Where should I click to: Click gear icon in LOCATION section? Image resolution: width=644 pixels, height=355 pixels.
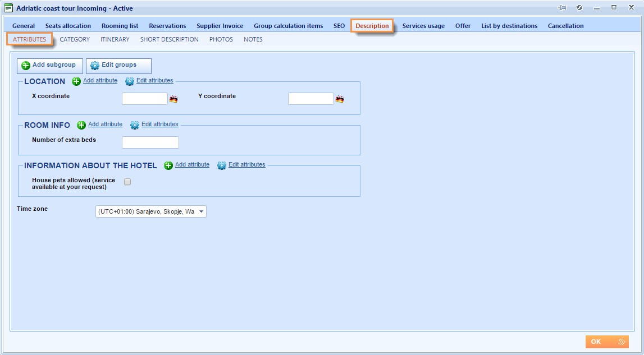pos(130,81)
